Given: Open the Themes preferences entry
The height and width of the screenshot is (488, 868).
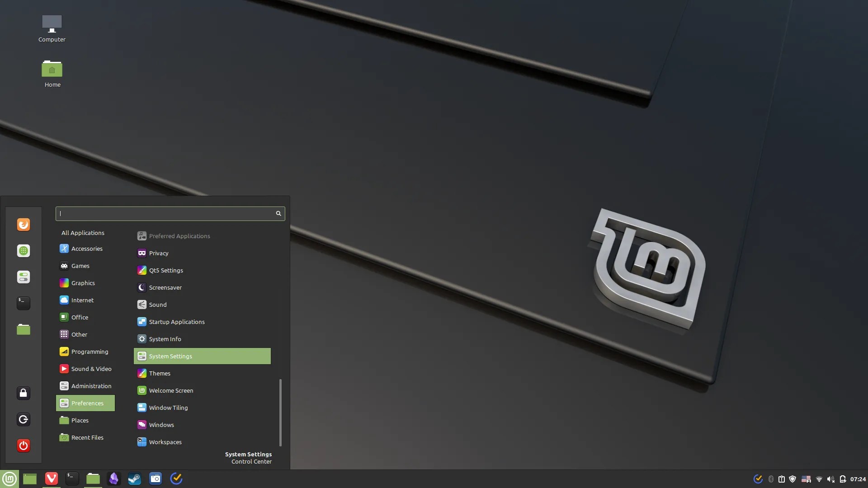Looking at the screenshot, I should click(160, 373).
